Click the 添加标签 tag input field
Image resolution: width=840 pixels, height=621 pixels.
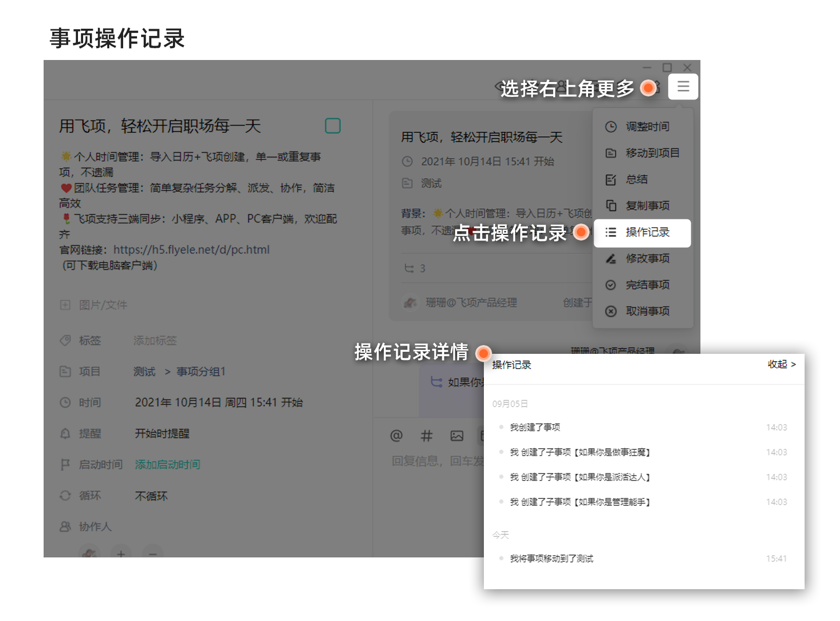(x=155, y=340)
